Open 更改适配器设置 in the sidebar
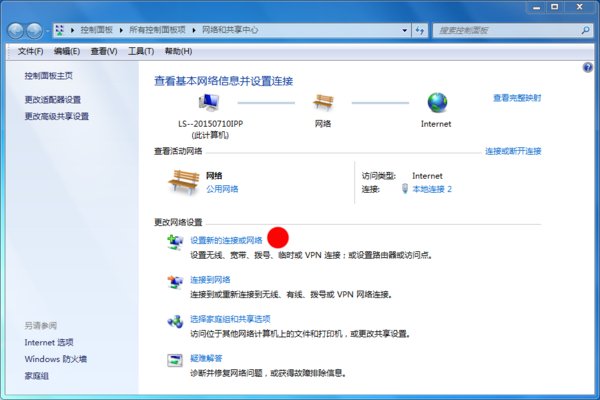The height and width of the screenshot is (400, 600). [53, 100]
